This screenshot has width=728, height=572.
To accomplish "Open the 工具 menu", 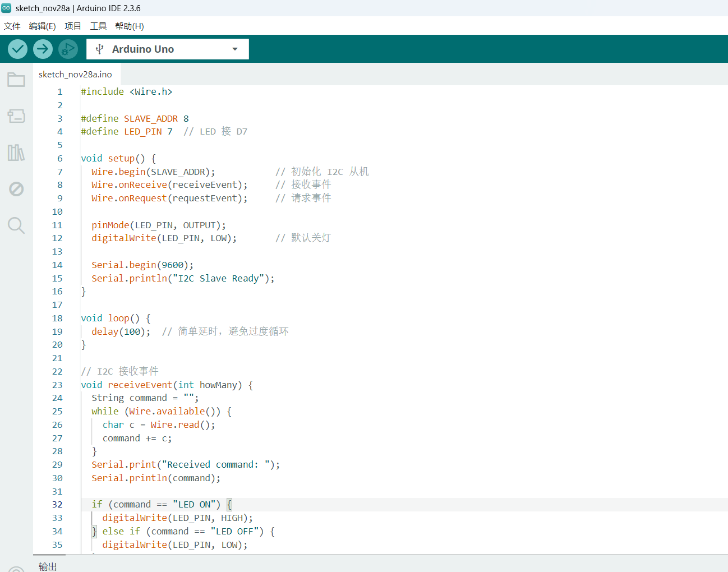I will (x=98, y=26).
